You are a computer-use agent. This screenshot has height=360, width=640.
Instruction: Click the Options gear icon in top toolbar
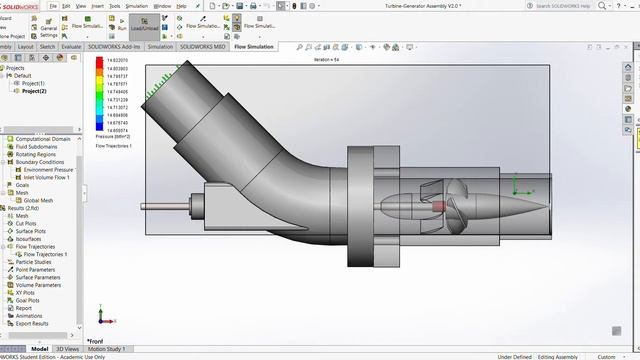coord(312,6)
